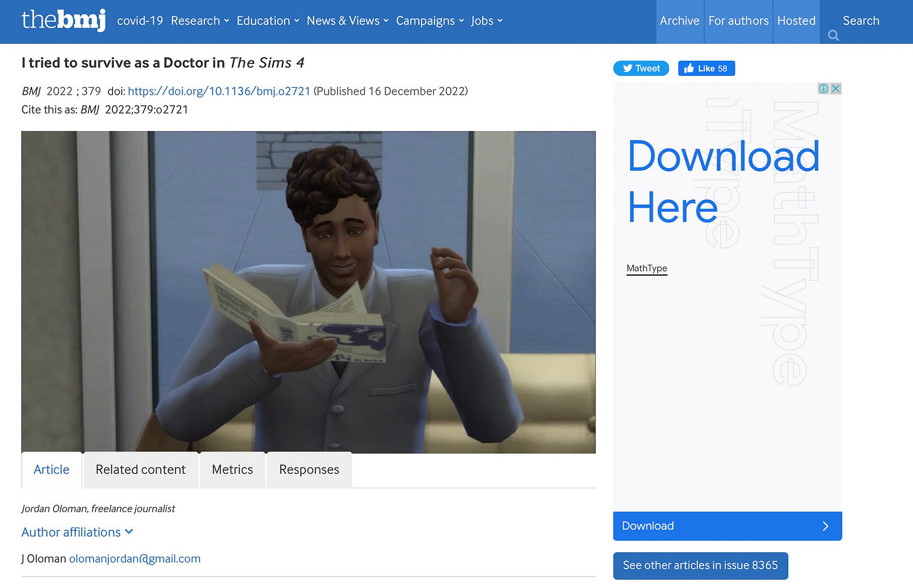913x588 pixels.
Task: Open the covid-19 menu item
Action: (140, 21)
